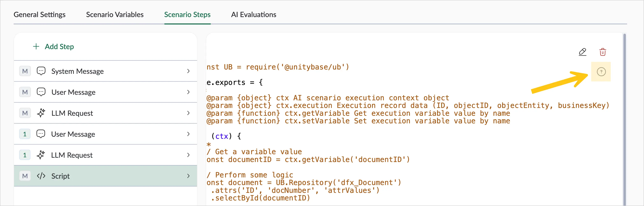Click the vertical scrollbar of the script panel
The height and width of the screenshot is (206, 644).
click(624, 120)
